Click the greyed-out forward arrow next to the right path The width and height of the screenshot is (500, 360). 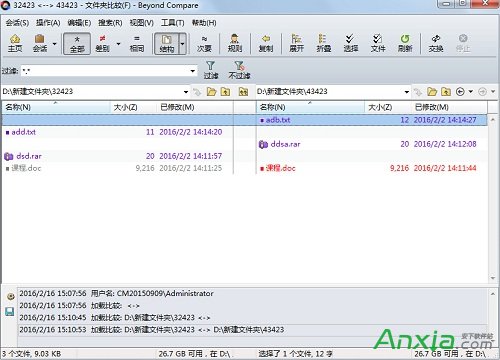pos(482,91)
